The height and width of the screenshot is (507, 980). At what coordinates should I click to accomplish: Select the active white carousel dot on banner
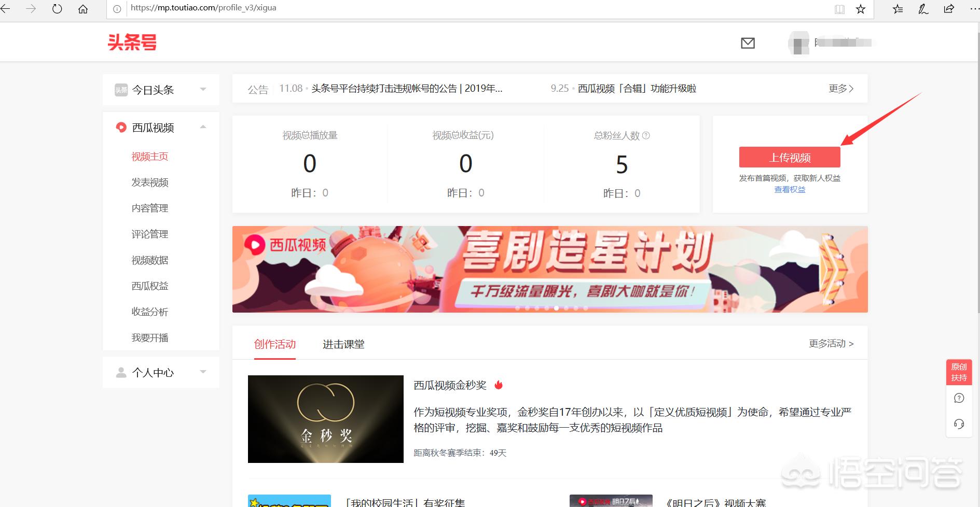556,308
